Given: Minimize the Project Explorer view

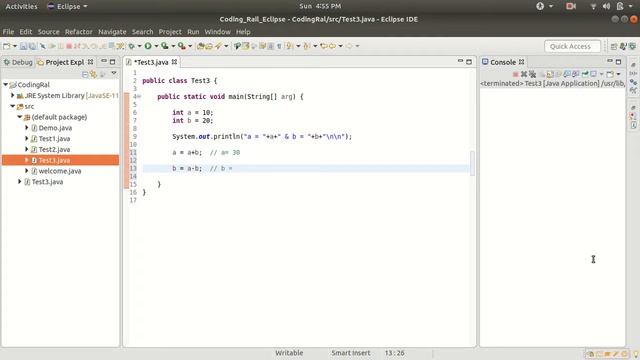Looking at the screenshot, I should (104, 62).
